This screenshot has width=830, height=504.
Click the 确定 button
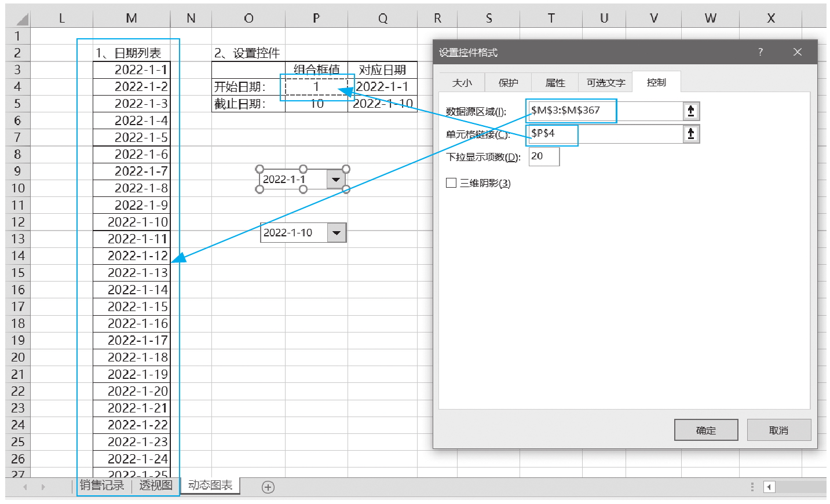click(705, 430)
